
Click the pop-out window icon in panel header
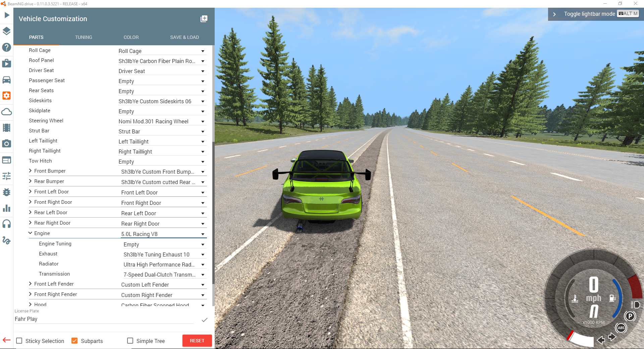pos(204,19)
